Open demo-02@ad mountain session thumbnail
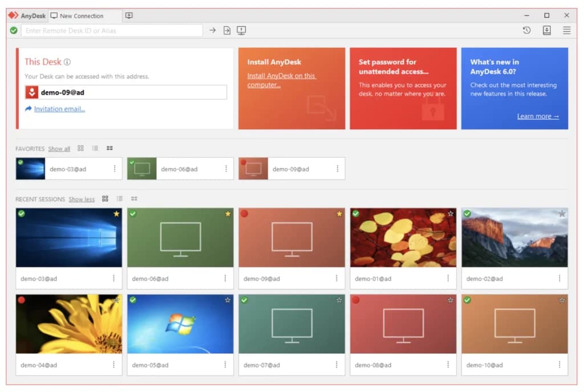Image resolution: width=584 pixels, height=392 pixels. 515,237
